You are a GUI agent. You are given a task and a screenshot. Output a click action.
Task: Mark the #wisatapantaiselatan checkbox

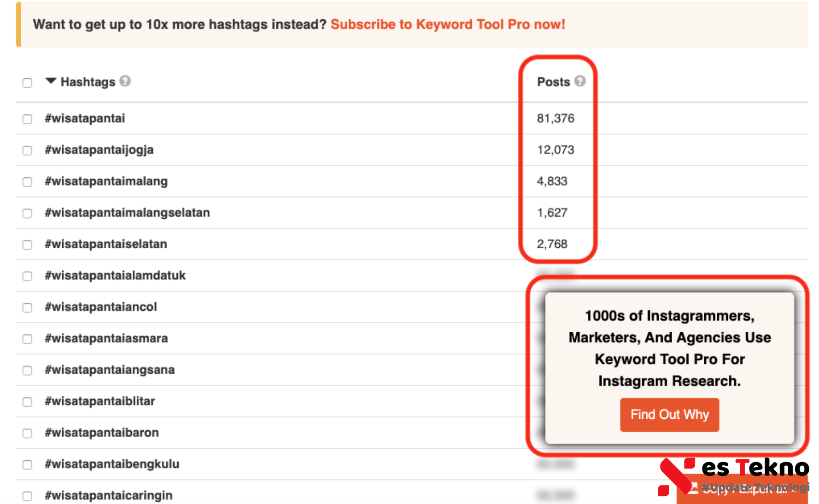[x=28, y=245]
